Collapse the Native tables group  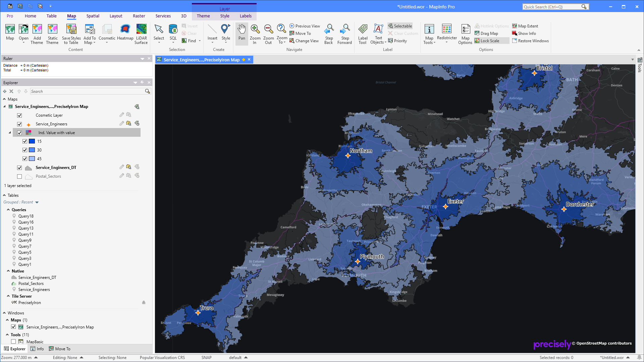pos(8,271)
